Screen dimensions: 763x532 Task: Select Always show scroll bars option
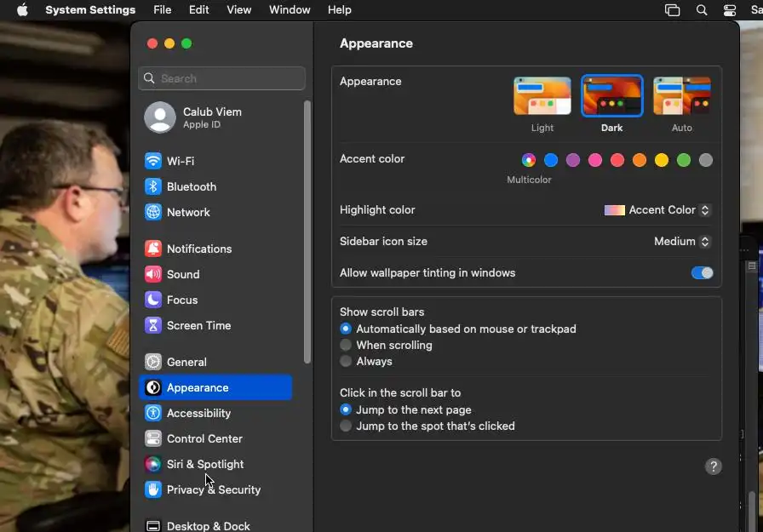pyautogui.click(x=346, y=361)
